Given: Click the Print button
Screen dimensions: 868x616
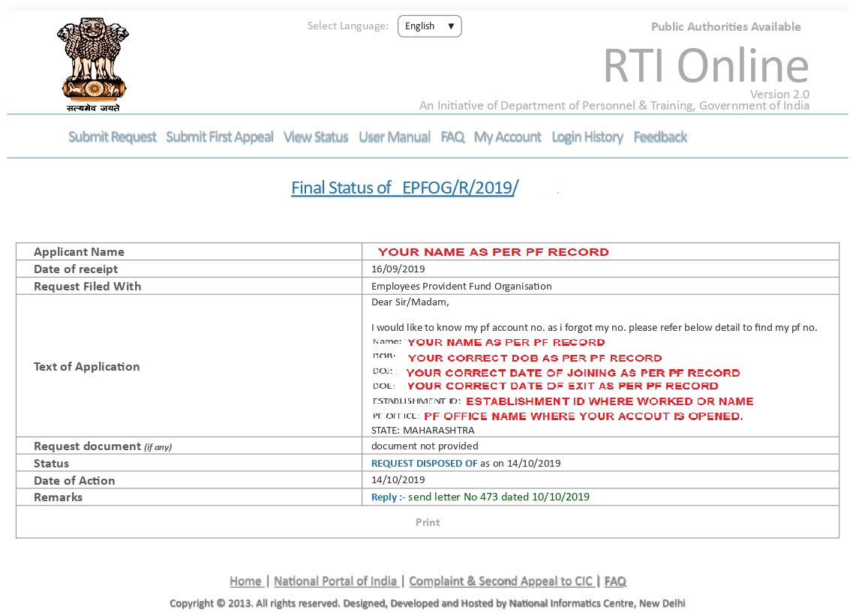Looking at the screenshot, I should 428,522.
